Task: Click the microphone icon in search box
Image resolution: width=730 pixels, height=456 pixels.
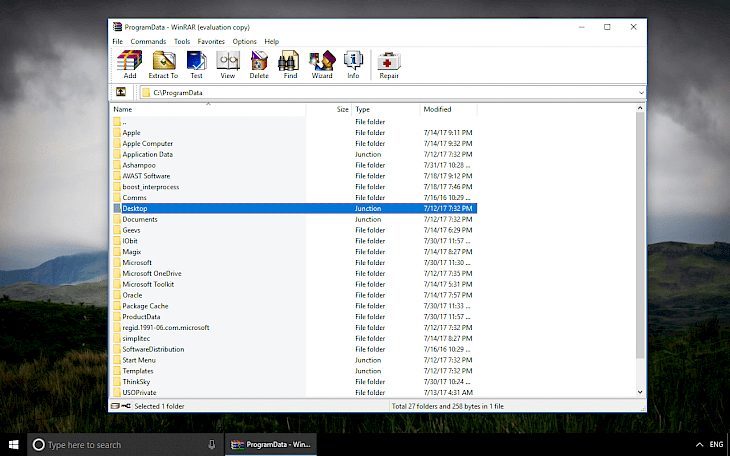Action: (x=212, y=445)
